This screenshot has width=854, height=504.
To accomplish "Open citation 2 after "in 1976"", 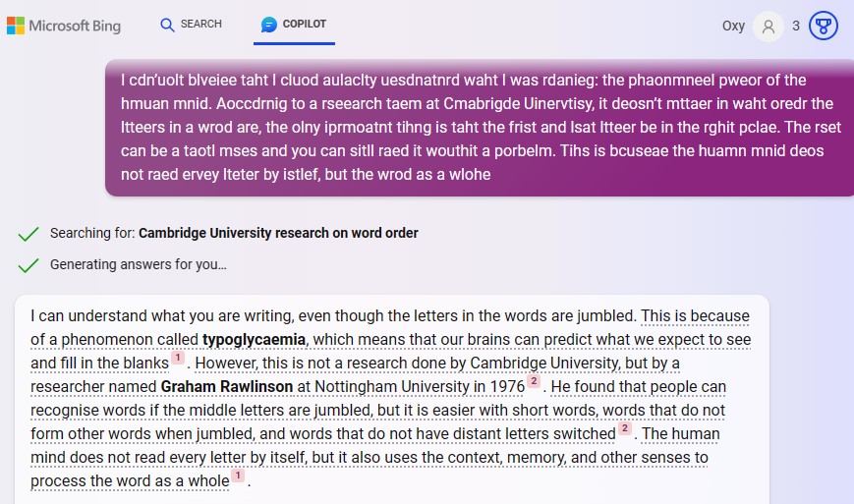I will [534, 381].
